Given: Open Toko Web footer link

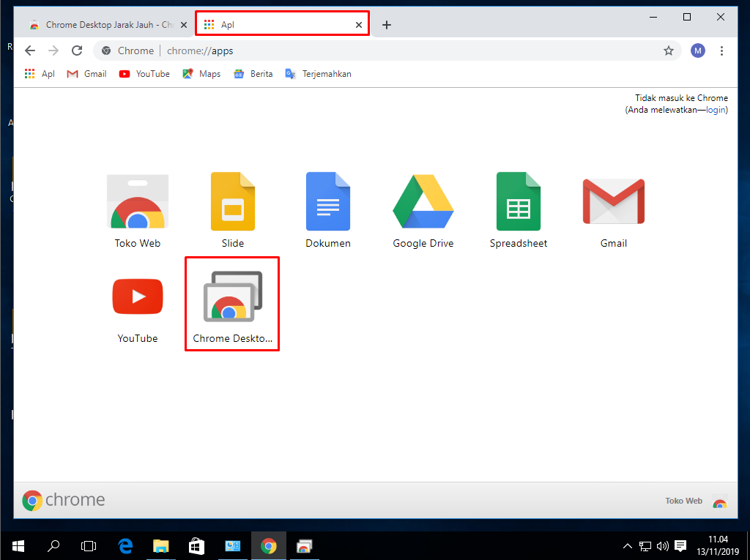Looking at the screenshot, I should [x=696, y=501].
